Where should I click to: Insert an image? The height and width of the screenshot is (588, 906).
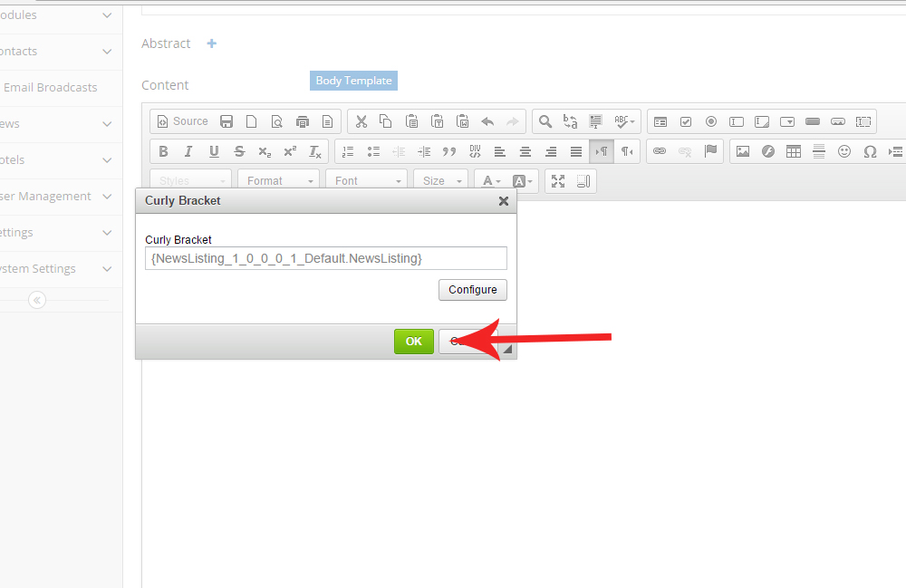tap(743, 151)
